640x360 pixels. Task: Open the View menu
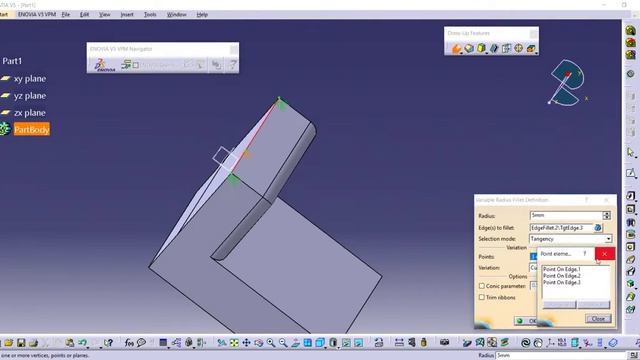coord(104,14)
